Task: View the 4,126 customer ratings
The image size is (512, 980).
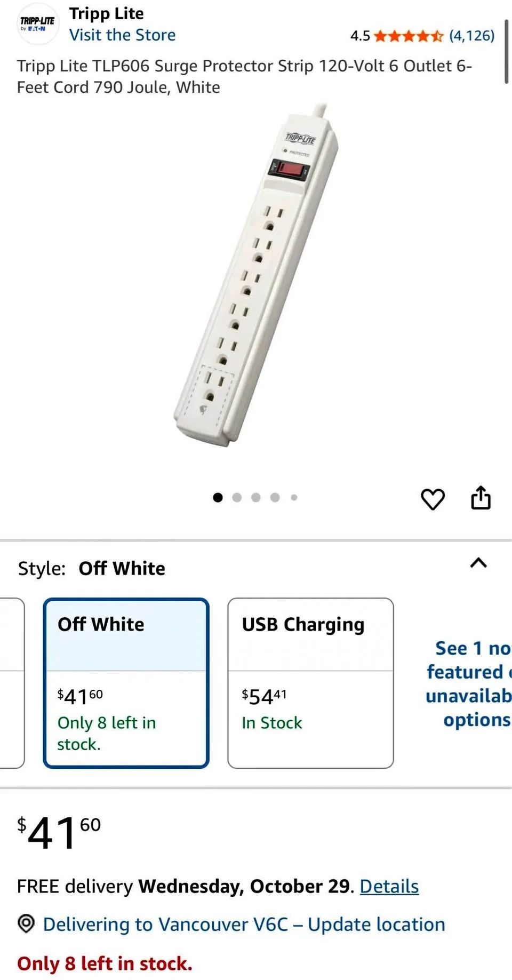Action: click(473, 35)
